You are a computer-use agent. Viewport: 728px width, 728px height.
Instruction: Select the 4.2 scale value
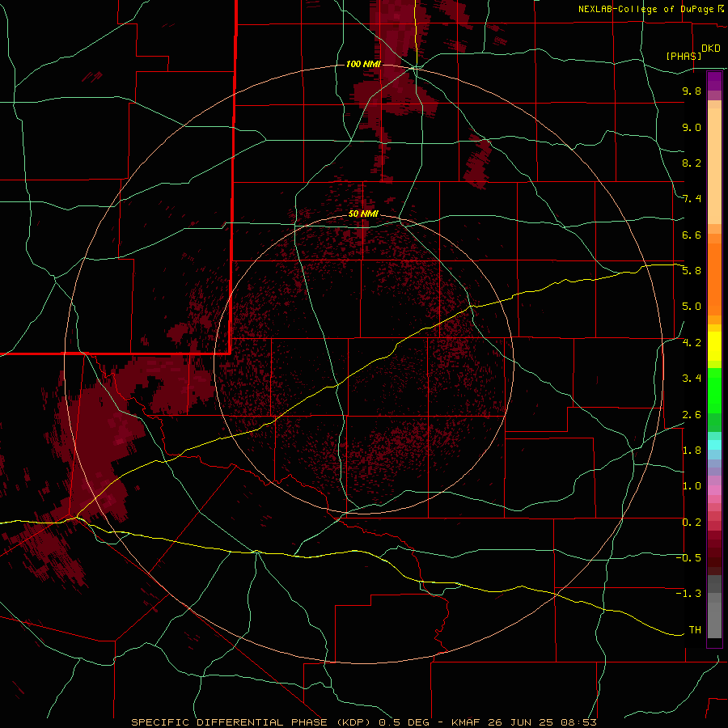pos(692,343)
